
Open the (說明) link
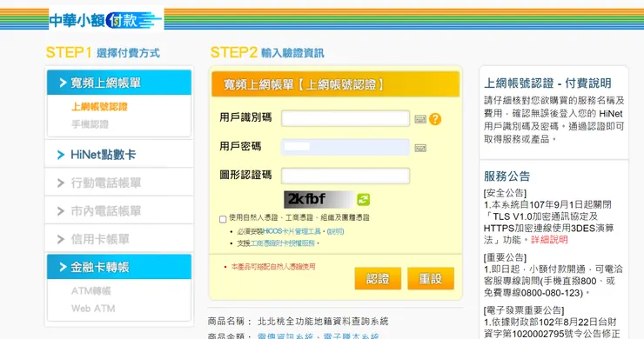pyautogui.click(x=336, y=231)
